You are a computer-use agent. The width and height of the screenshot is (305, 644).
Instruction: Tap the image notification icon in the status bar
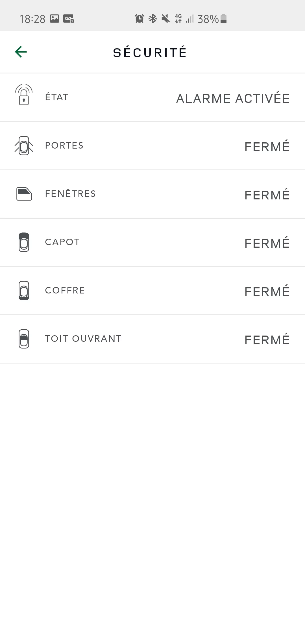tap(55, 19)
